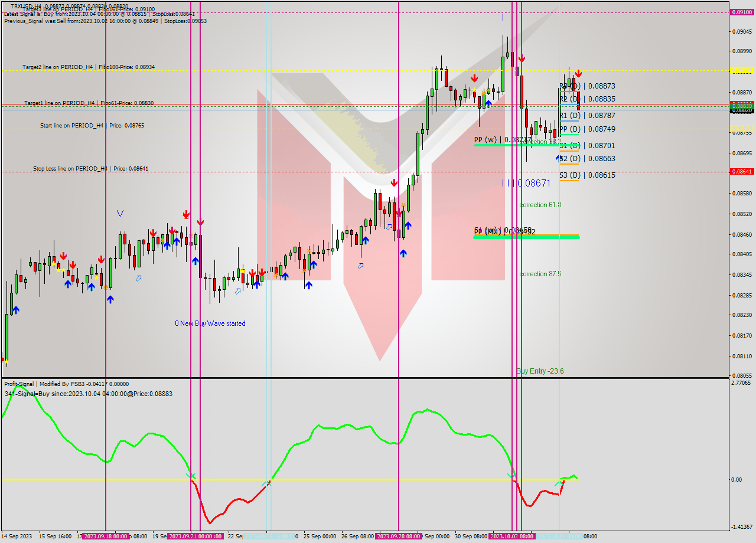
Task: Click the '14 Sep 2023' time axis label
Action: (17, 537)
